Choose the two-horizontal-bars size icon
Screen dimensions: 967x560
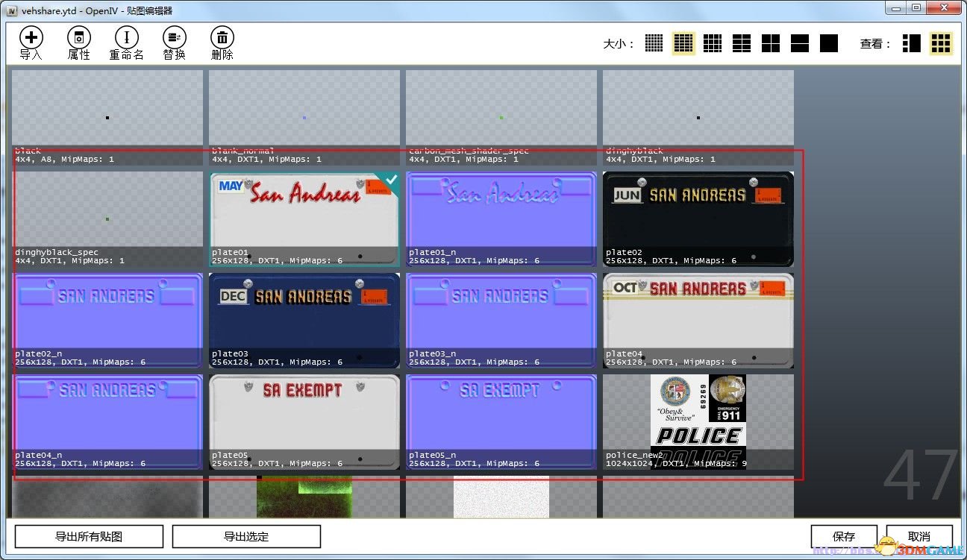[800, 43]
